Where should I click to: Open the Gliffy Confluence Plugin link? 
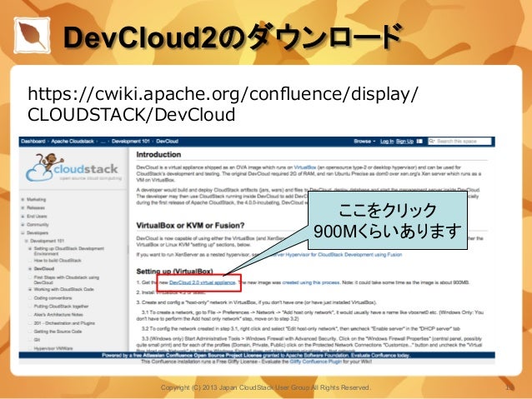315,362
